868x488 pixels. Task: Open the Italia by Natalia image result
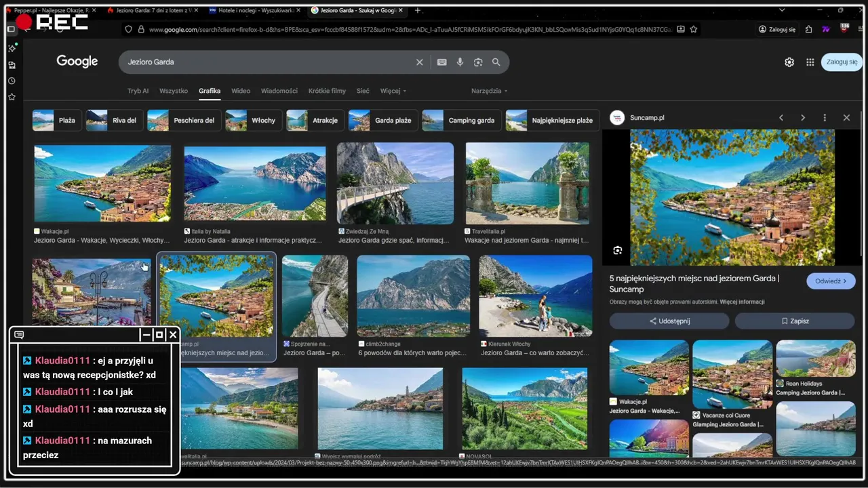tap(255, 183)
